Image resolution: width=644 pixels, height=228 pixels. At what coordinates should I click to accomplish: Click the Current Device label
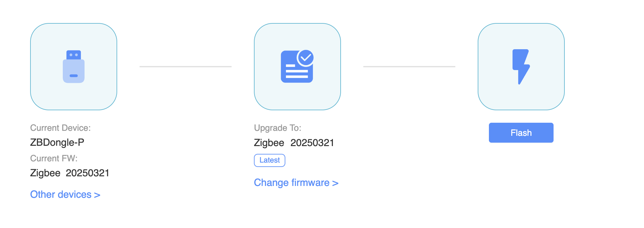click(60, 128)
